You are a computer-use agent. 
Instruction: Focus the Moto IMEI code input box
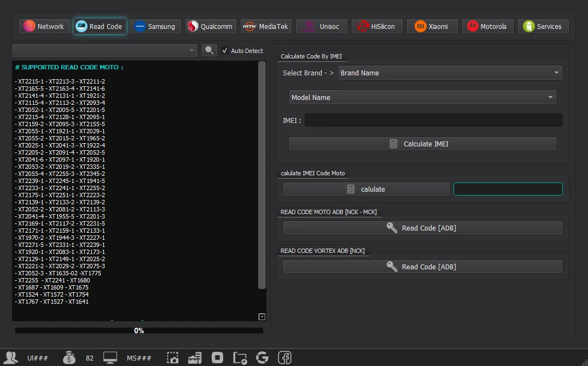point(508,189)
